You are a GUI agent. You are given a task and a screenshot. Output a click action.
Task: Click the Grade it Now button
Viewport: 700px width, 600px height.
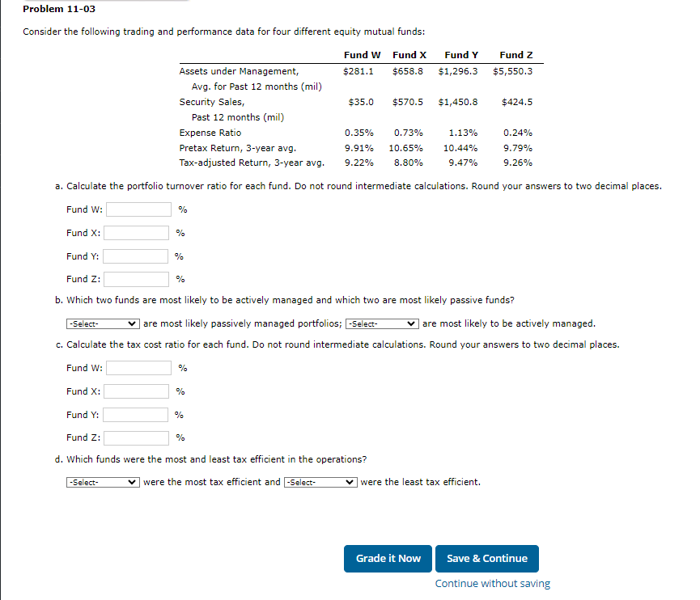tap(388, 558)
